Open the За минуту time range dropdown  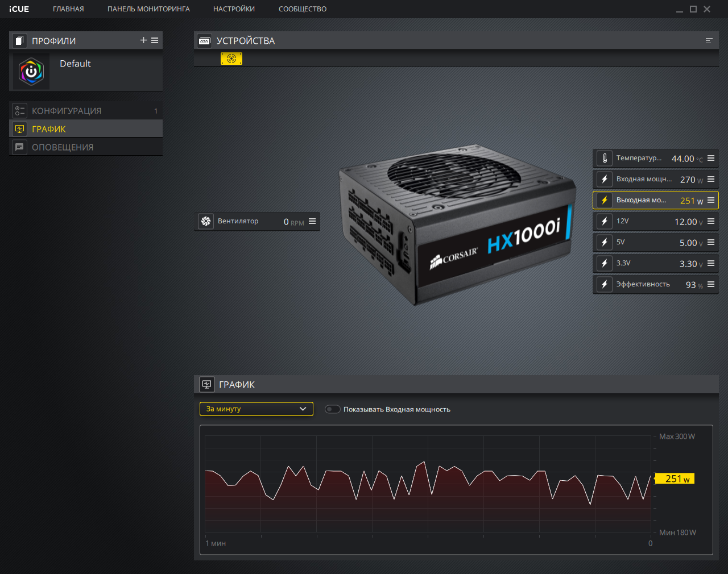(257, 409)
